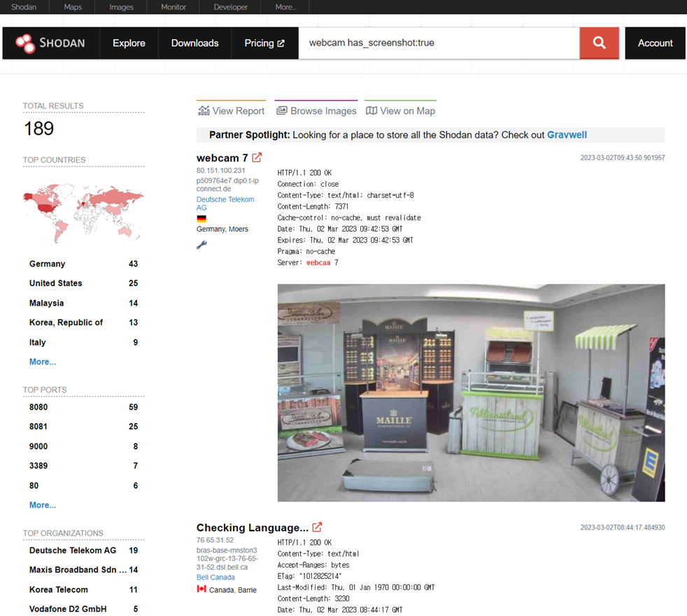Filter results by Korea, Republic of

click(83, 322)
